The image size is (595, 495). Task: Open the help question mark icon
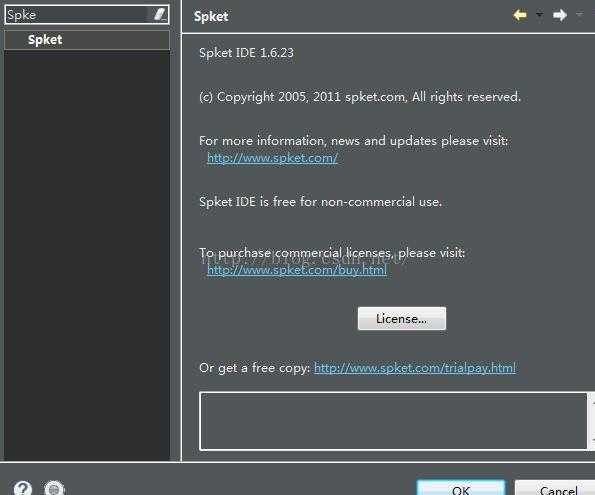[x=23, y=488]
